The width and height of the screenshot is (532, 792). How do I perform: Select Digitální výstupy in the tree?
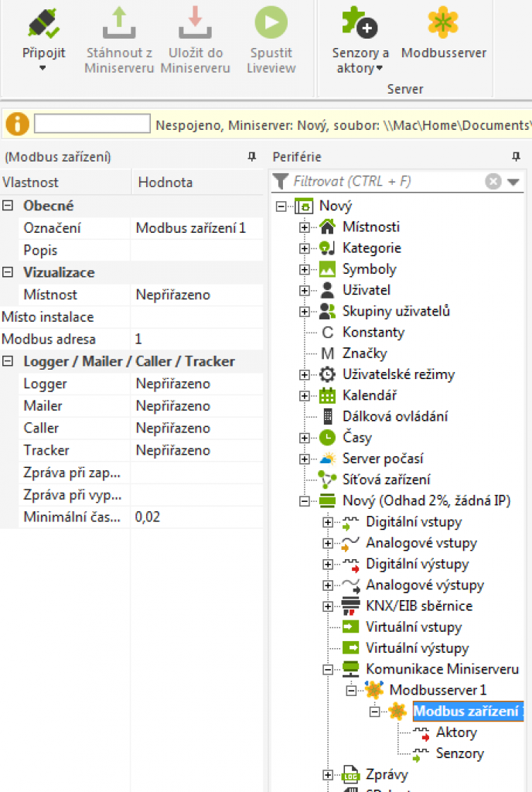click(417, 564)
